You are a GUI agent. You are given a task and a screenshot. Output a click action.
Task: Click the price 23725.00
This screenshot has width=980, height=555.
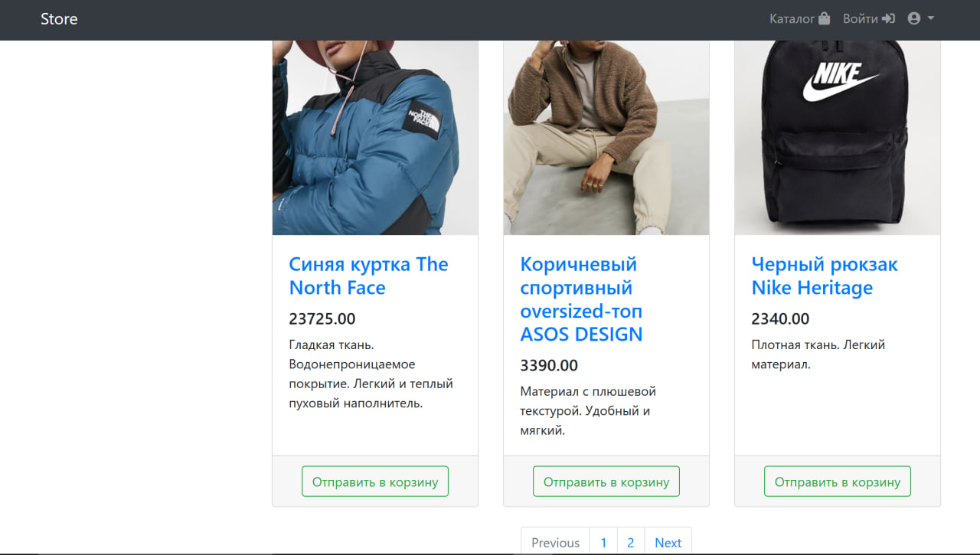(x=322, y=318)
